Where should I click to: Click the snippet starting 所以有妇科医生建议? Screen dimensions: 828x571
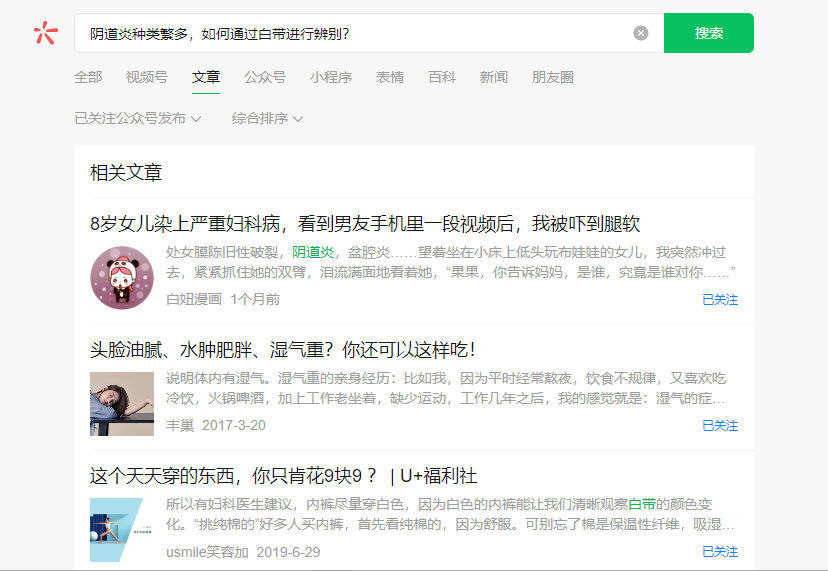pos(450,514)
